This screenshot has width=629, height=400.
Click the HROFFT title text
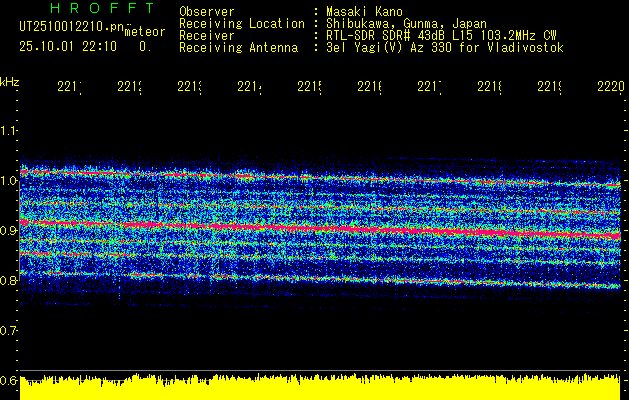coord(102,8)
